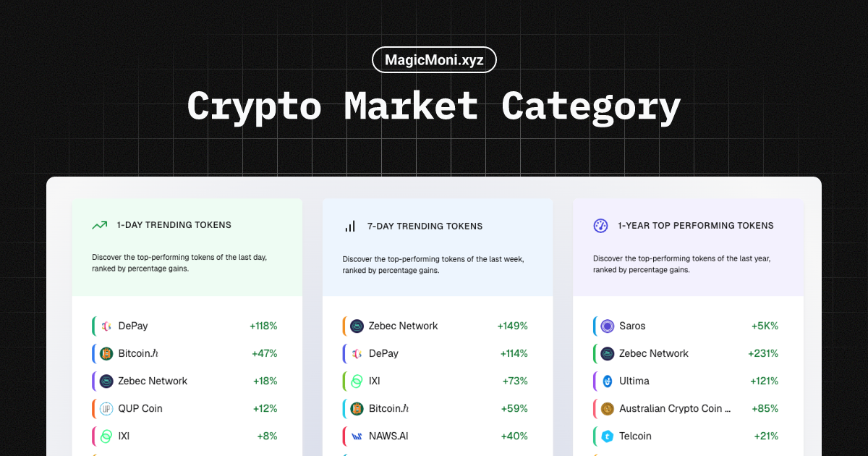
Task: Click the +149% gain for Zebec Network
Action: pos(512,326)
